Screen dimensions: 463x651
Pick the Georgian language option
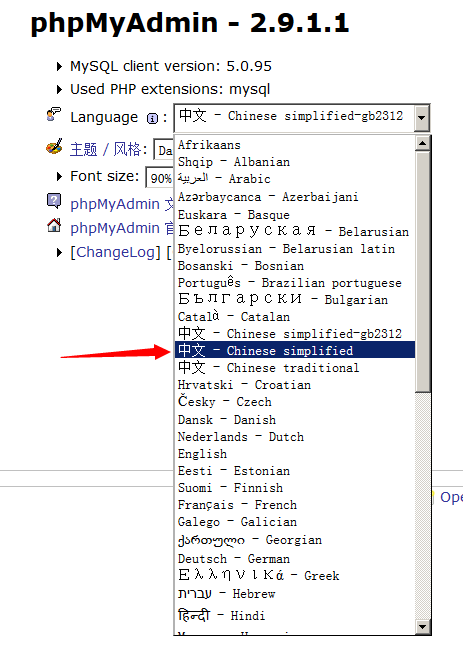(x=295, y=540)
